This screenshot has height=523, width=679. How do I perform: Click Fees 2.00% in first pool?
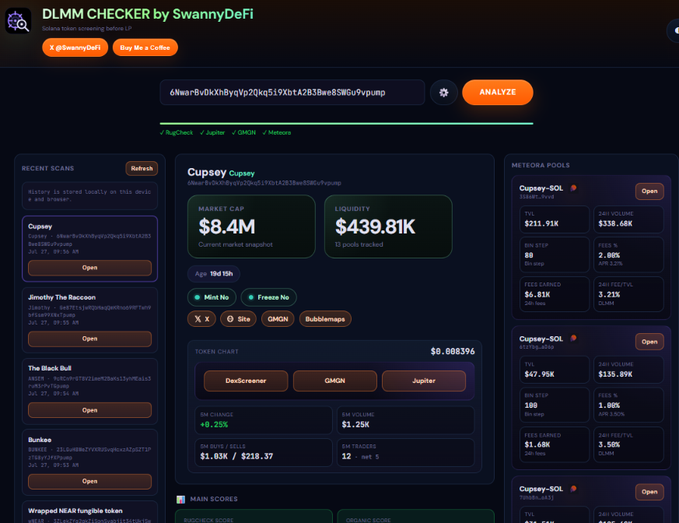[609, 255]
